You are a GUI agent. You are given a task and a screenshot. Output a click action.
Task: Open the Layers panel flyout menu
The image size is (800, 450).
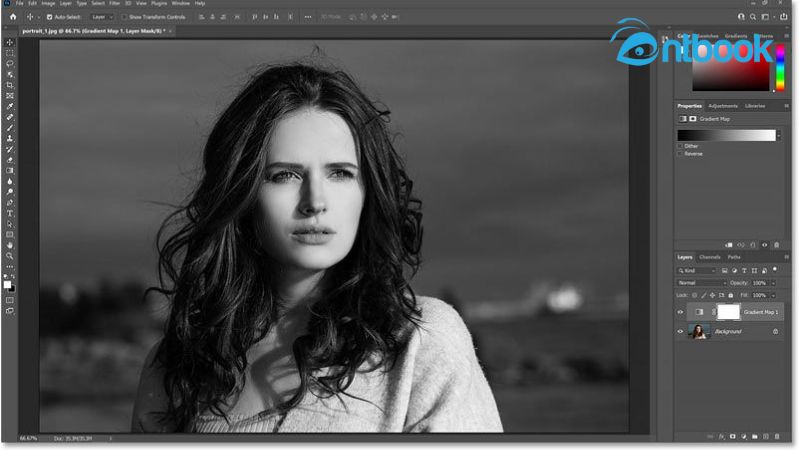(786, 257)
